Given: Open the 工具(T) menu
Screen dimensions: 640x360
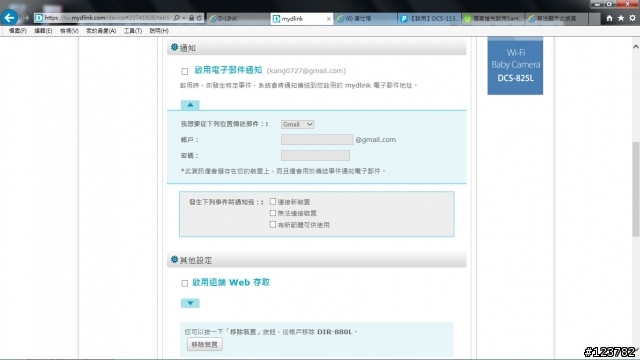Looking at the screenshot, I should 133,31.
